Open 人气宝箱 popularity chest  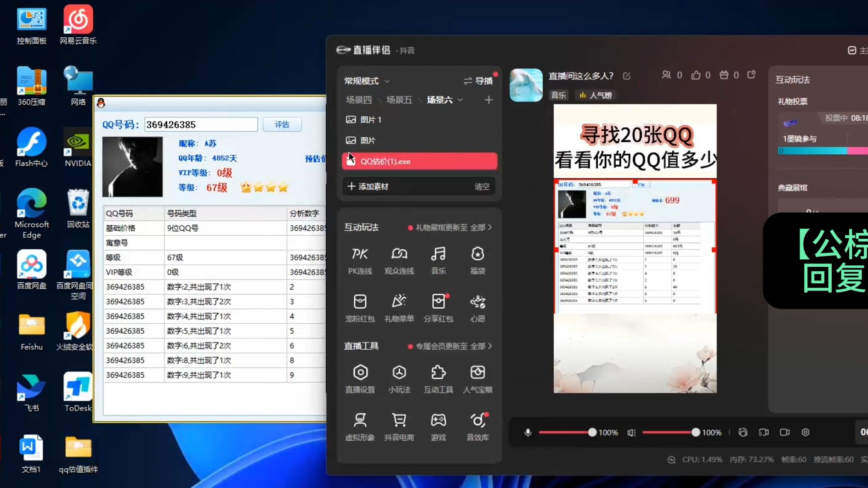tap(477, 379)
